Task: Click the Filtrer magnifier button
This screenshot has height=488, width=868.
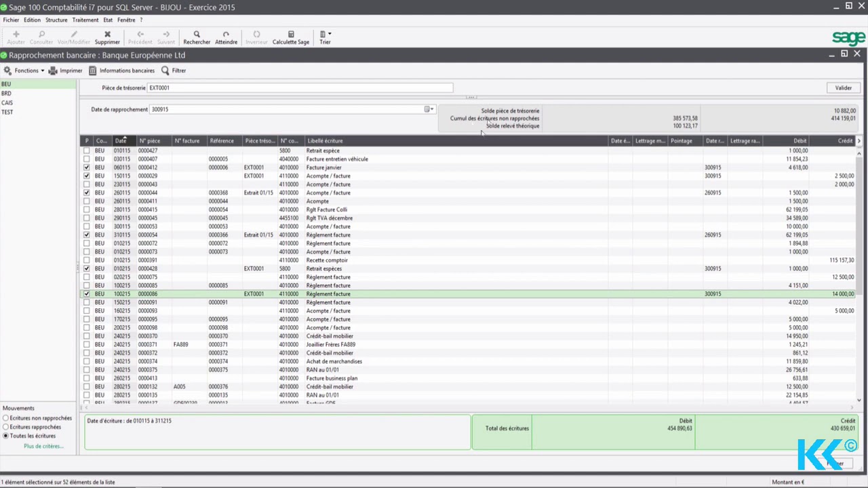Action: 174,70
